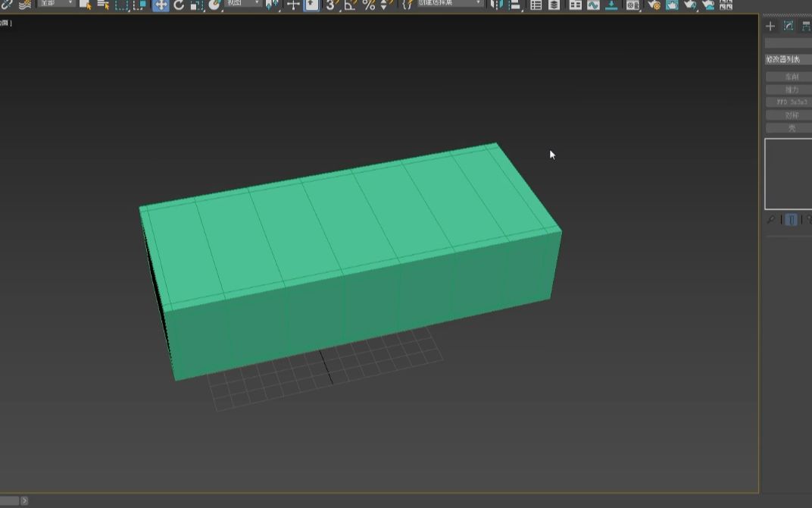
Task: Apply the 车削 modifier button
Action: (x=791, y=76)
